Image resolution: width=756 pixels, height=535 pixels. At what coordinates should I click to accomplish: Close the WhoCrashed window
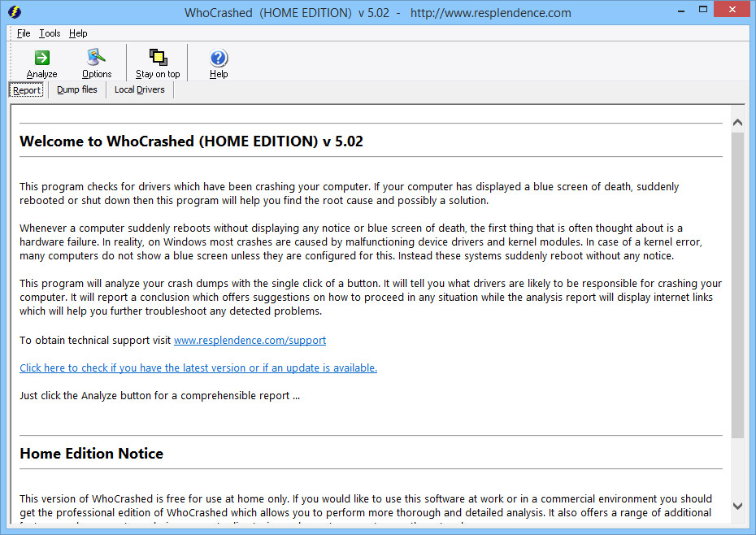(732, 10)
